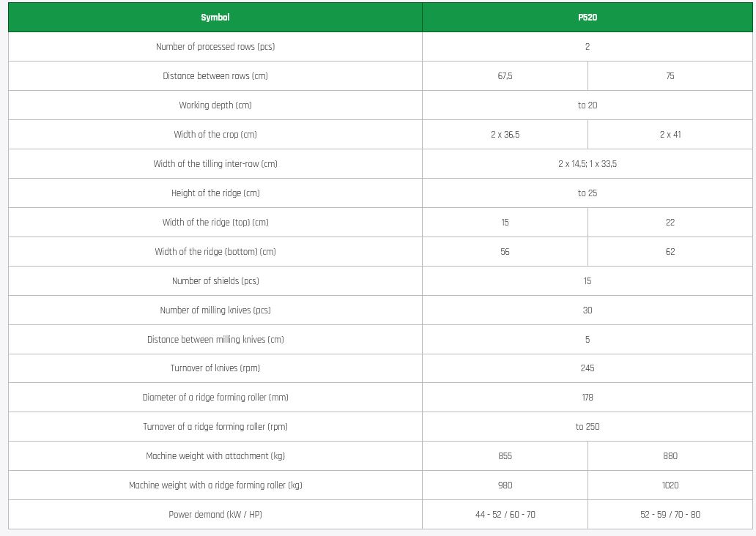Click the roller diameter value 178
Image resolution: width=756 pixels, height=536 pixels.
588,398
